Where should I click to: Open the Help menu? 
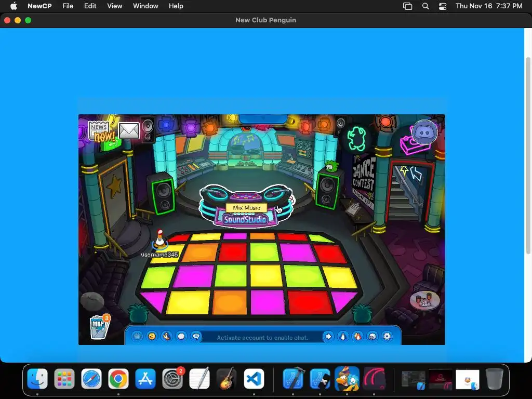(x=176, y=6)
